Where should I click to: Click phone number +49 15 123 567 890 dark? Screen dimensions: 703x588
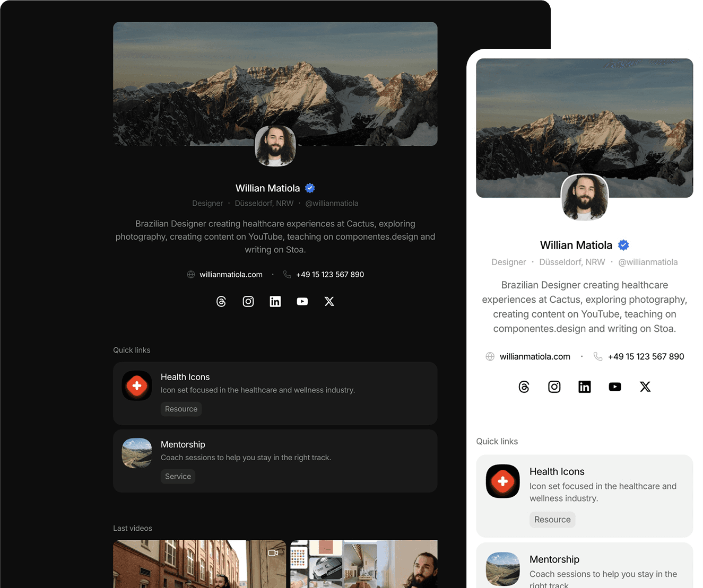pos(330,275)
